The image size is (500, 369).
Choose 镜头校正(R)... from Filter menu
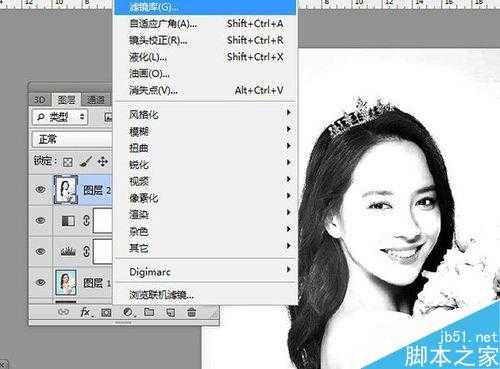[x=205, y=40]
